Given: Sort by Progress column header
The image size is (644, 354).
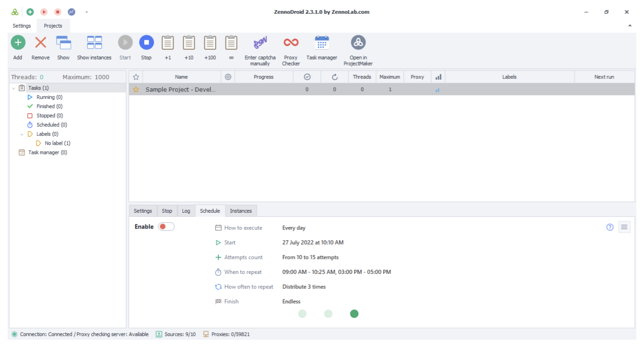Looking at the screenshot, I should [264, 77].
